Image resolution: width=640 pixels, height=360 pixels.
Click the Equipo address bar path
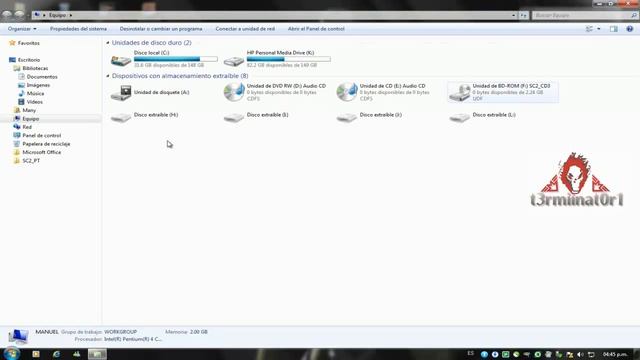coord(58,15)
